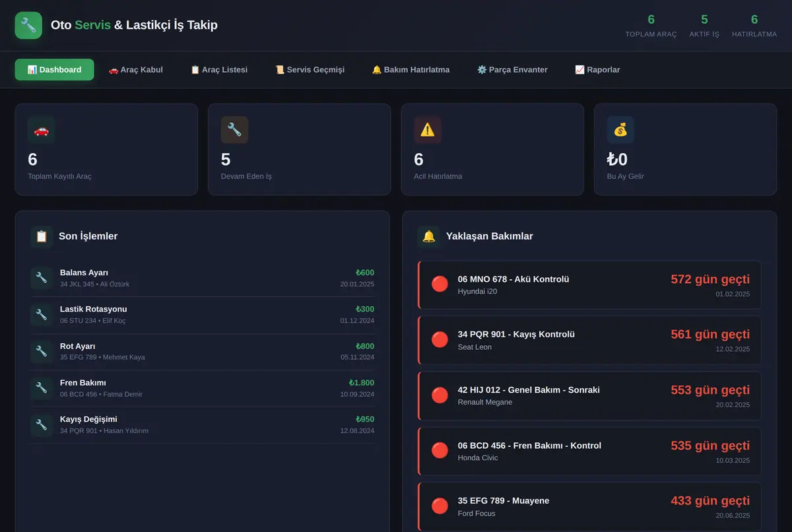Switch to the Raporlar tab
This screenshot has width=792, height=532.
[597, 69]
